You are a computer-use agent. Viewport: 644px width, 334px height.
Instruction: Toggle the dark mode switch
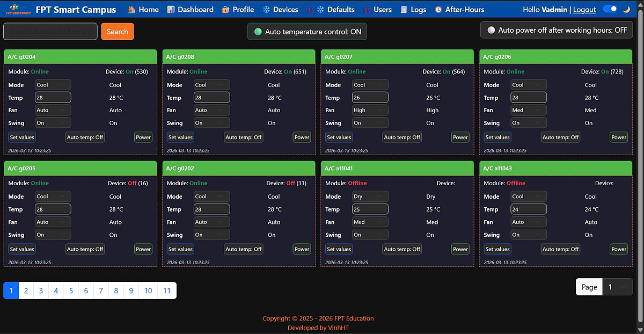(x=610, y=9)
